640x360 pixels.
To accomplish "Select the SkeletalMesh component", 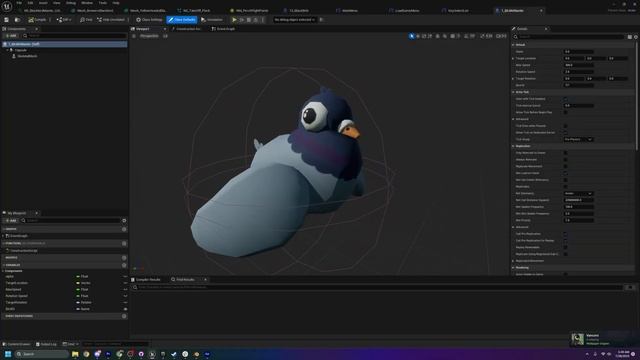I will (27, 56).
